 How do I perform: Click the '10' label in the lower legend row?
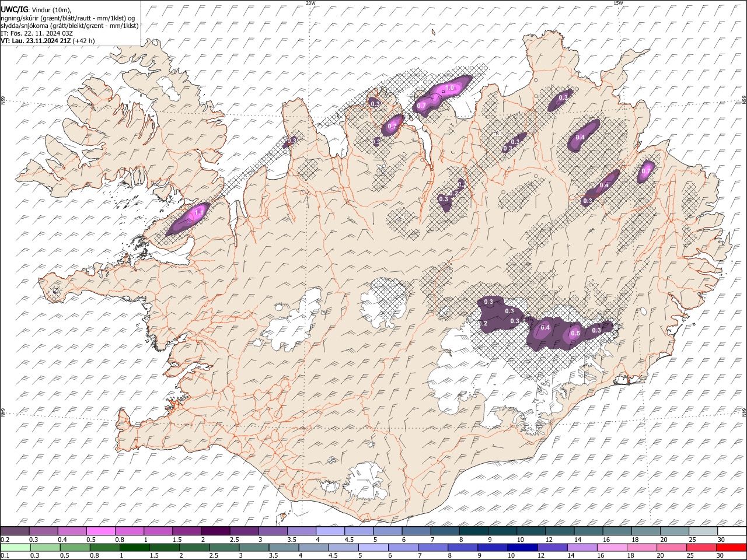pos(511,556)
